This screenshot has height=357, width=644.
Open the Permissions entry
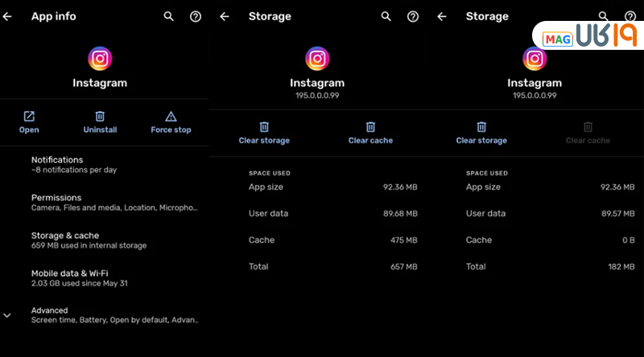click(113, 202)
